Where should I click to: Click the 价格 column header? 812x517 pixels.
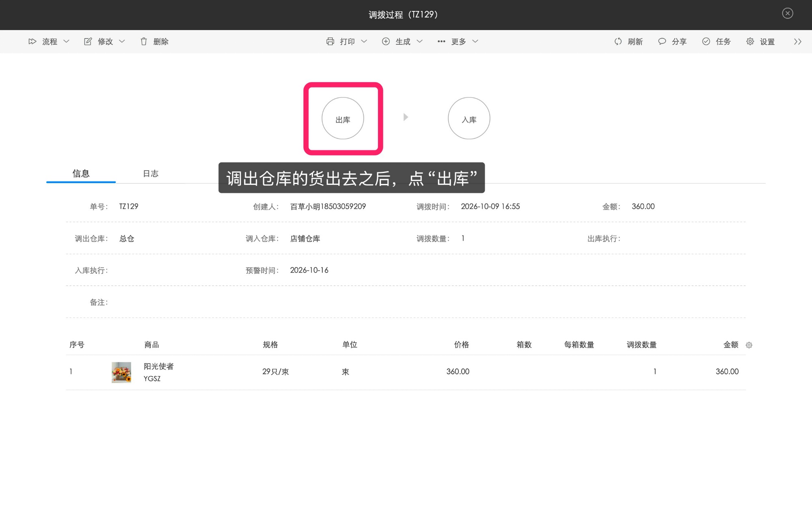pos(462,345)
